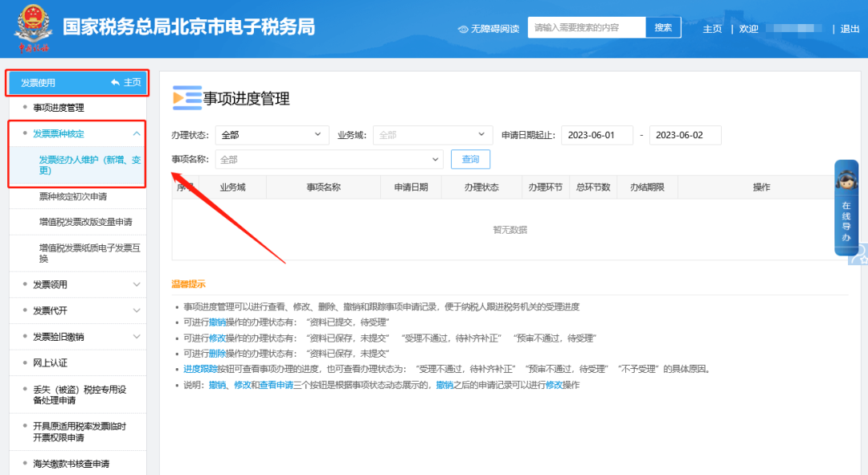Click the back arrow icon beside 主页 in sidebar
Screen dimensions: 868x475
click(x=115, y=83)
